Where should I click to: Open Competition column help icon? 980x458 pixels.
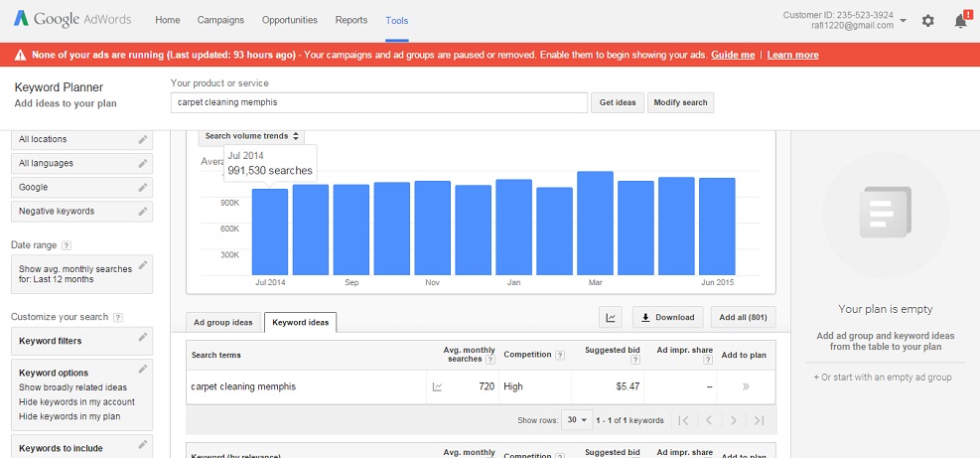click(560, 355)
